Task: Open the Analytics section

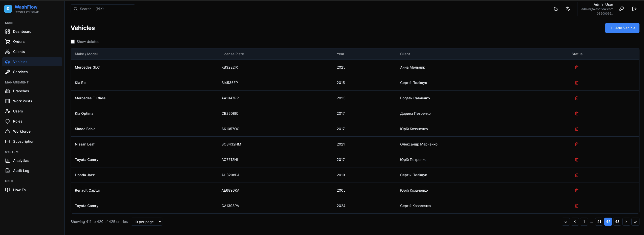Action: click(x=21, y=161)
